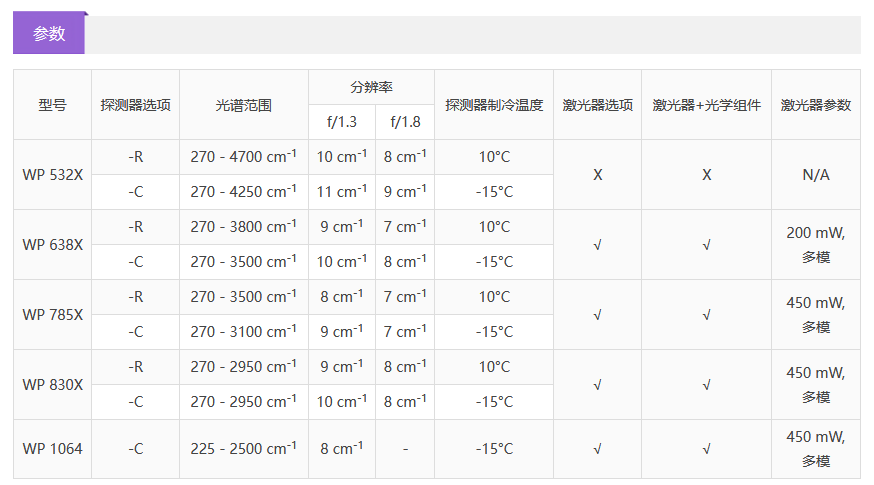Click the 参数 tab label
Viewport: 874px width, 485px height.
(x=49, y=33)
